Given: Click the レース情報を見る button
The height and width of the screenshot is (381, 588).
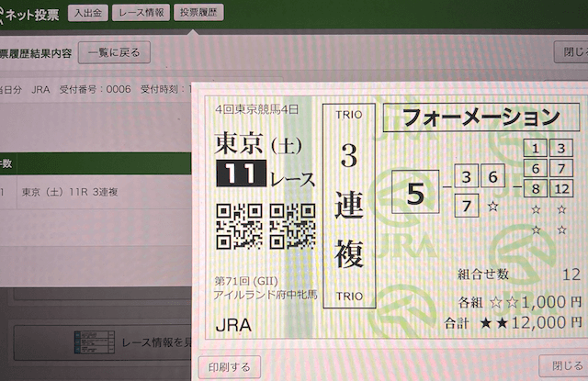Looking at the screenshot, I should click(x=103, y=342).
